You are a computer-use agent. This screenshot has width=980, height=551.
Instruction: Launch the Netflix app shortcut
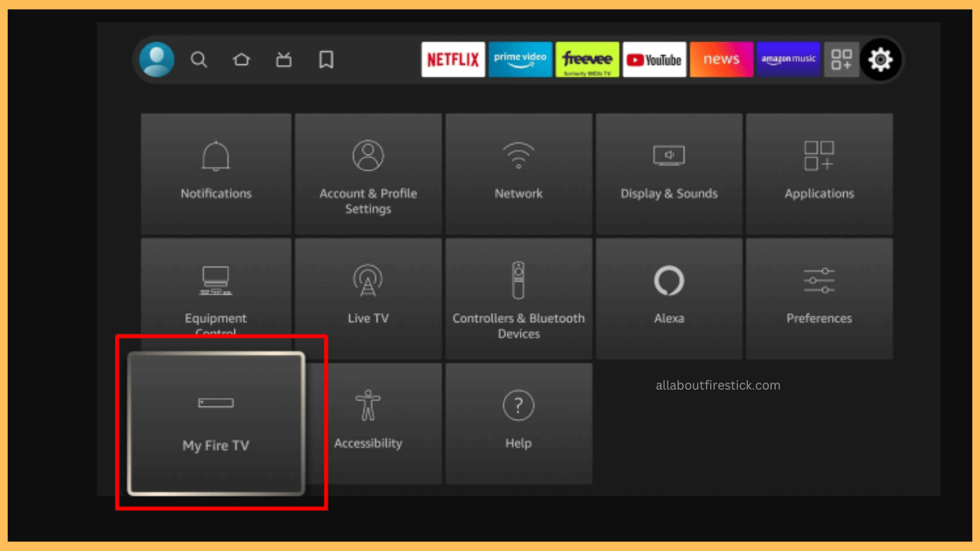(452, 59)
